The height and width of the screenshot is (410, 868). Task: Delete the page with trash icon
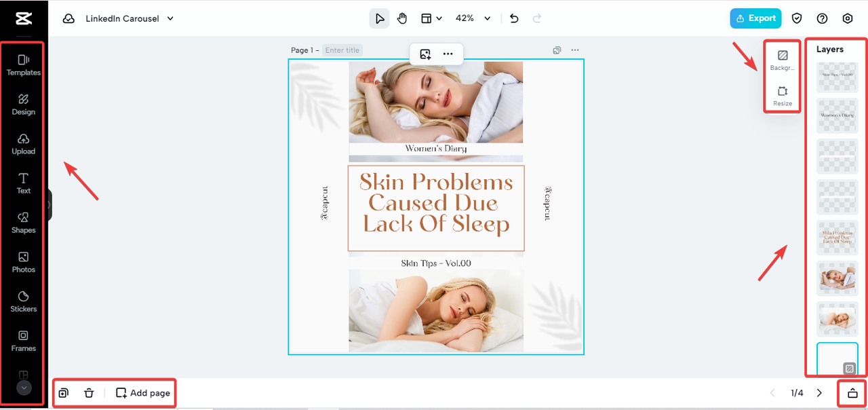89,393
